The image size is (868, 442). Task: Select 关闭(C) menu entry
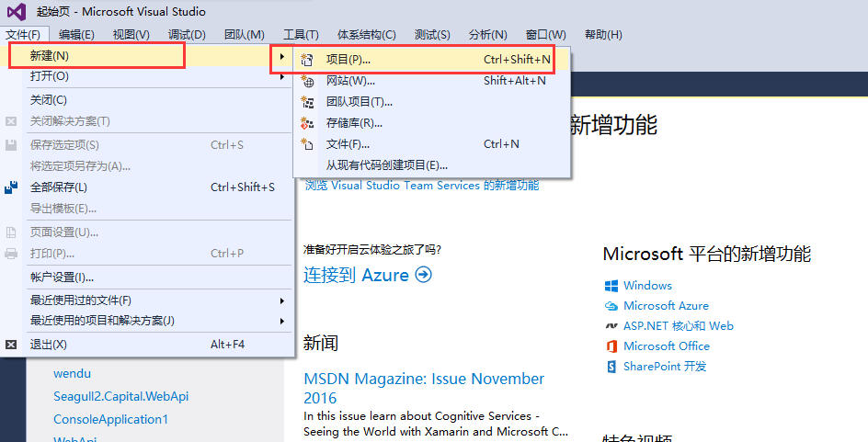[147, 100]
